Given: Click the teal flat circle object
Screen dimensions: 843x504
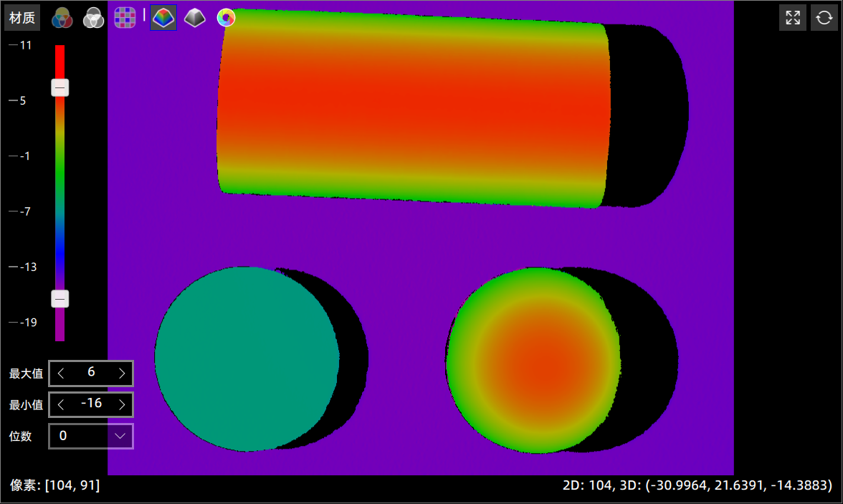Looking at the screenshot, I should tap(246, 358).
